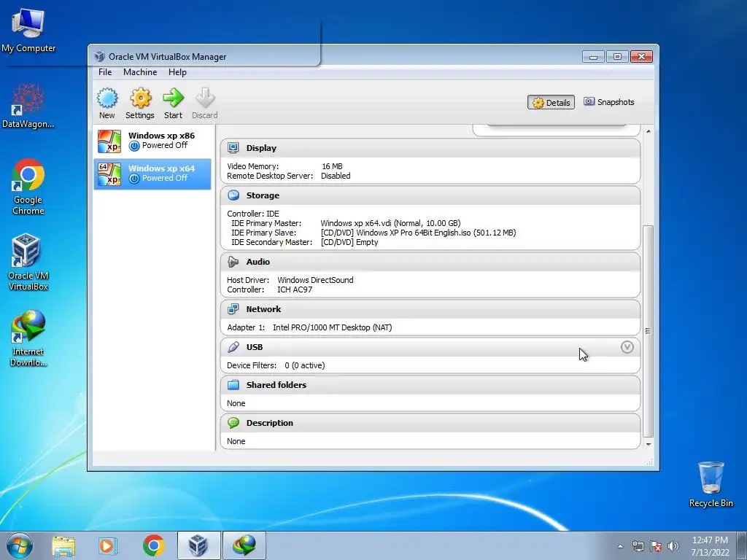Open Windows Explorer from the taskbar
Viewport: 747px width, 560px height.
pos(63,545)
